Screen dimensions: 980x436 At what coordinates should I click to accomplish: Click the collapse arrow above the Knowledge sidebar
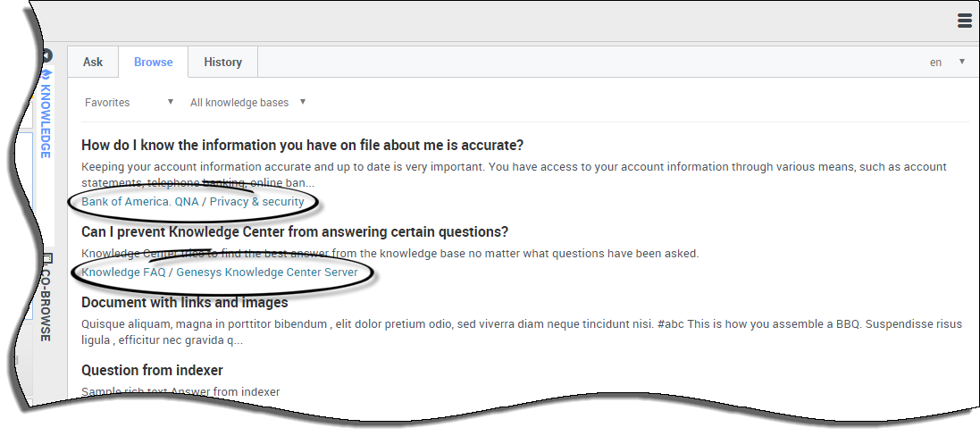(46, 56)
